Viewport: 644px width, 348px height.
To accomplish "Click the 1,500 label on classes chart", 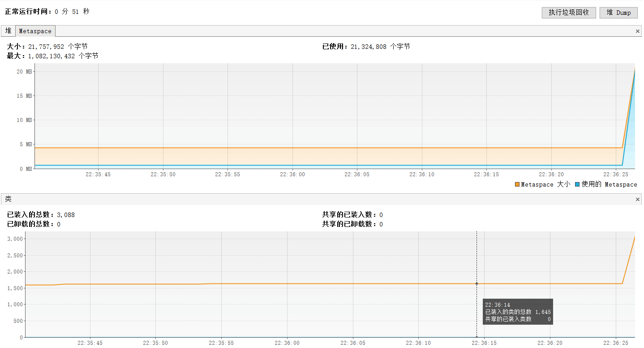I will pyautogui.click(x=15, y=288).
